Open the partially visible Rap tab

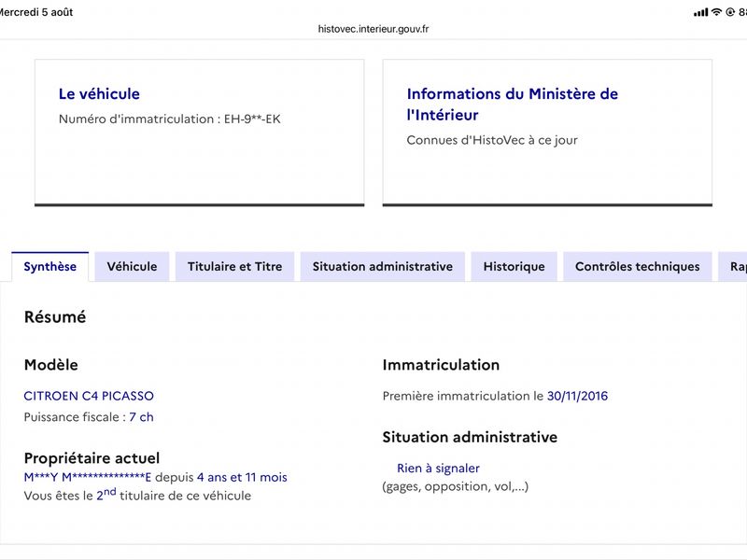733,267
